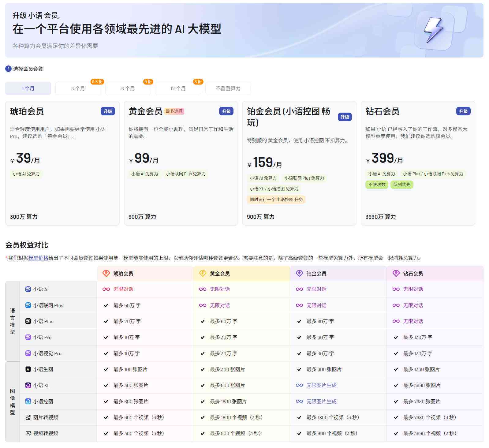Click infinity icon in 铂金会员 小语 XL cell

click(299, 385)
